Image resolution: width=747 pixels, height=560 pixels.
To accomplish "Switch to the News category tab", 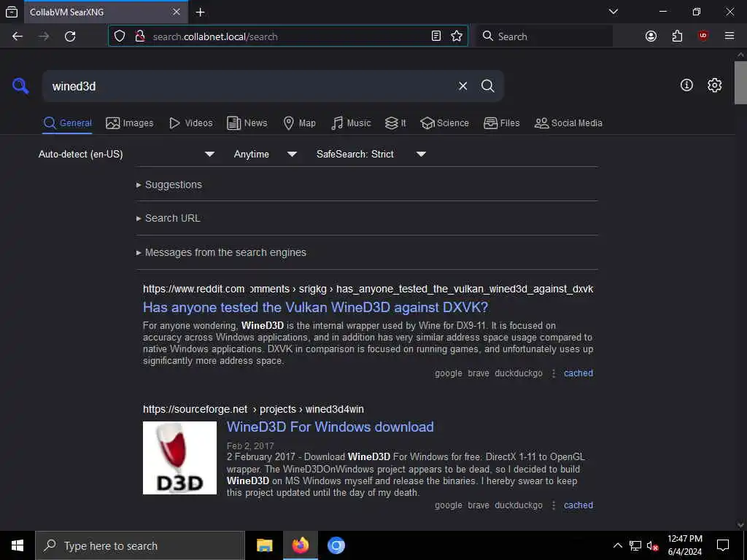I will point(247,122).
